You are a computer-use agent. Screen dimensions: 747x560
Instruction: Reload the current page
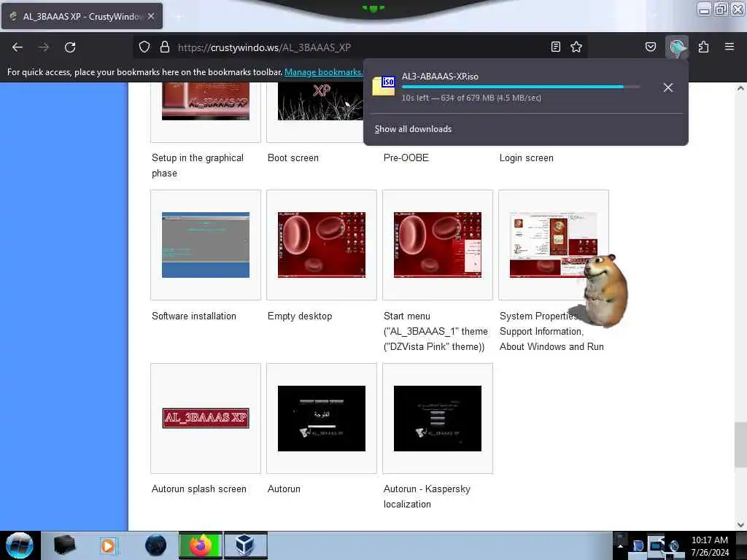point(70,47)
